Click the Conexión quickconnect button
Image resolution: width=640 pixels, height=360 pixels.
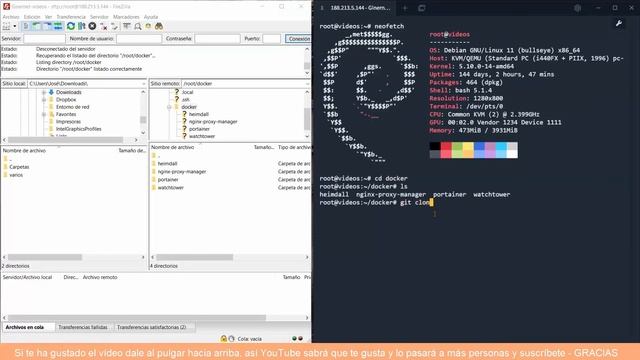click(298, 38)
